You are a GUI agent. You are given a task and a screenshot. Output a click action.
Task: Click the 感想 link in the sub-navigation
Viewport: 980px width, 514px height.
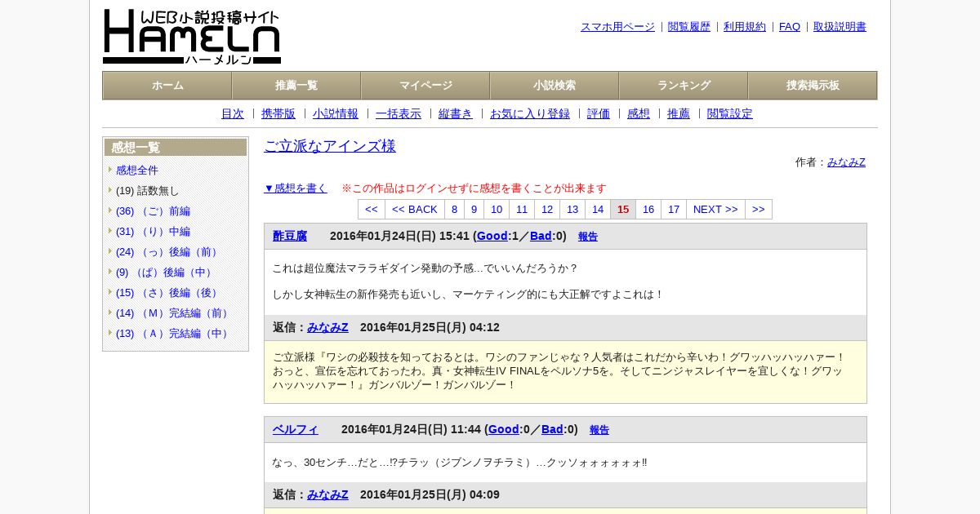(639, 114)
